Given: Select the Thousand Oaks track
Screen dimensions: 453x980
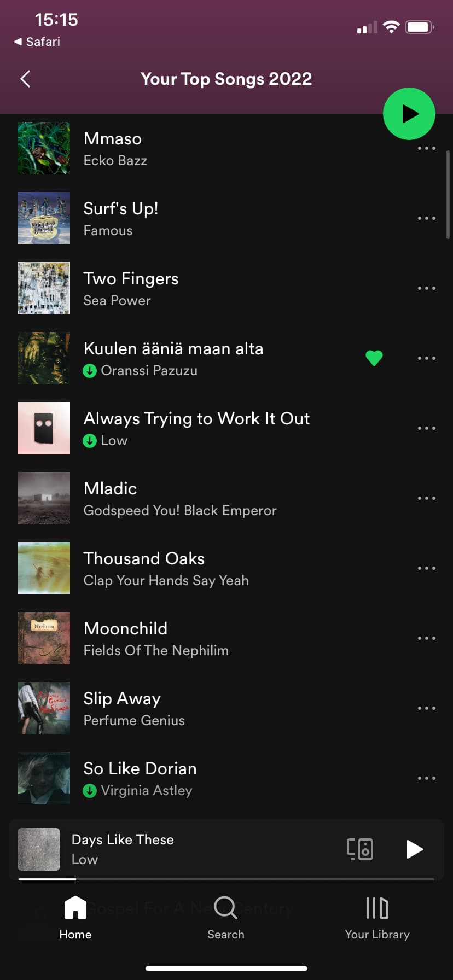Looking at the screenshot, I should pos(226,568).
